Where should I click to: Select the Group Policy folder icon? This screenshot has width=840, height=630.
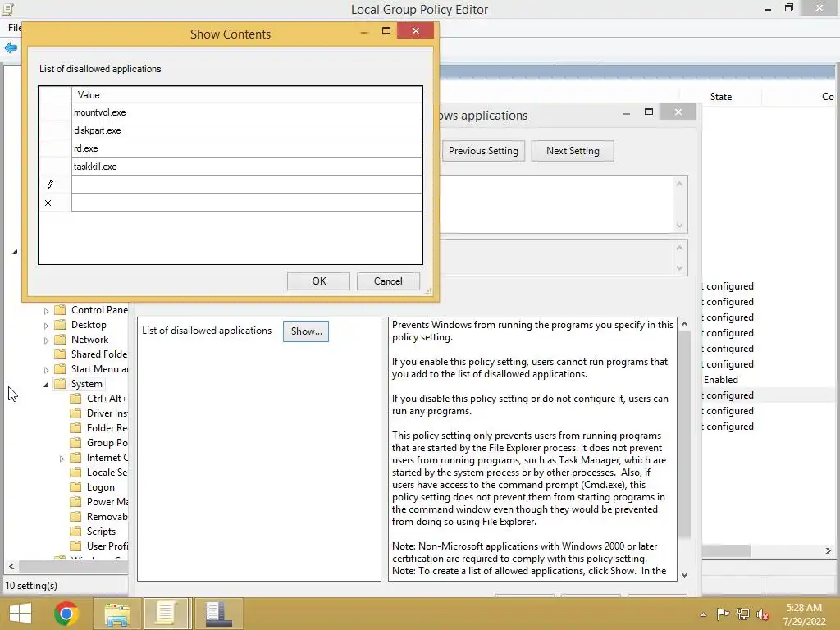pos(76,442)
